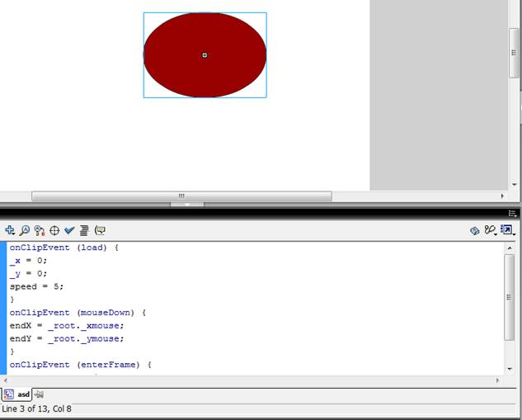This screenshot has height=420, width=522.
Task: Click the code pane scroll up arrow
Action: (x=510, y=248)
